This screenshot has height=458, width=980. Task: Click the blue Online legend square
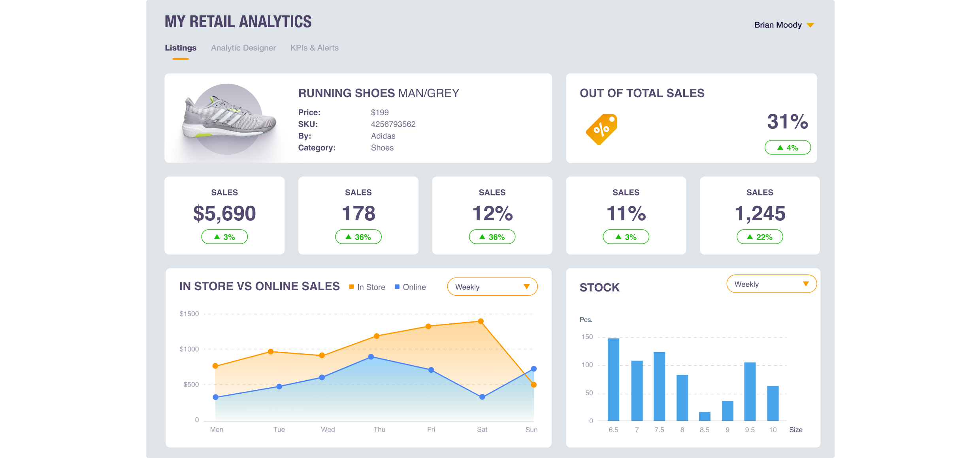pyautogui.click(x=397, y=287)
